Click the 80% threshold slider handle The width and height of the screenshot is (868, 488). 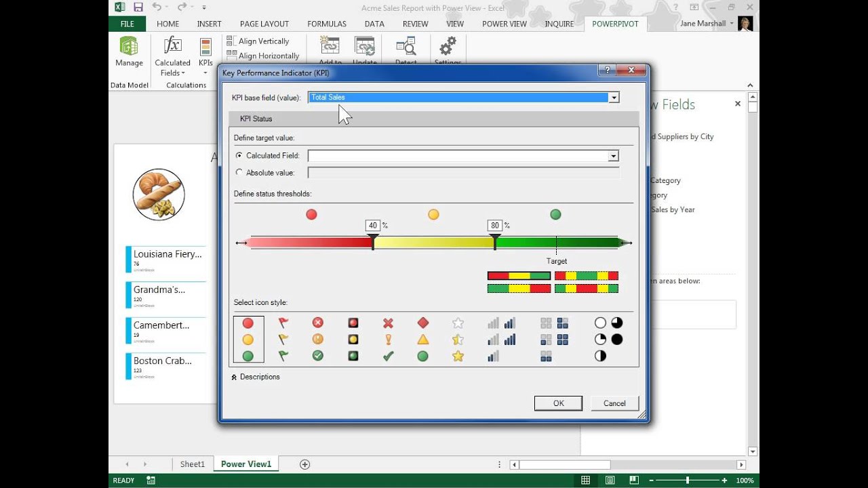tap(495, 241)
